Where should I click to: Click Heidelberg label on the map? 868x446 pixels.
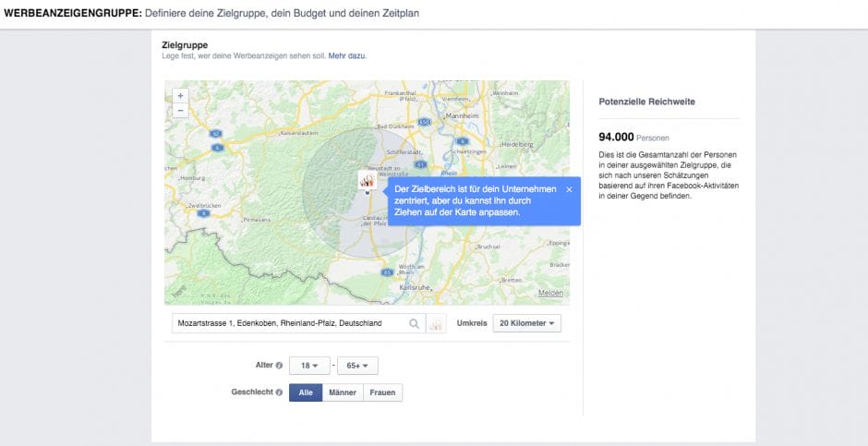click(517, 144)
